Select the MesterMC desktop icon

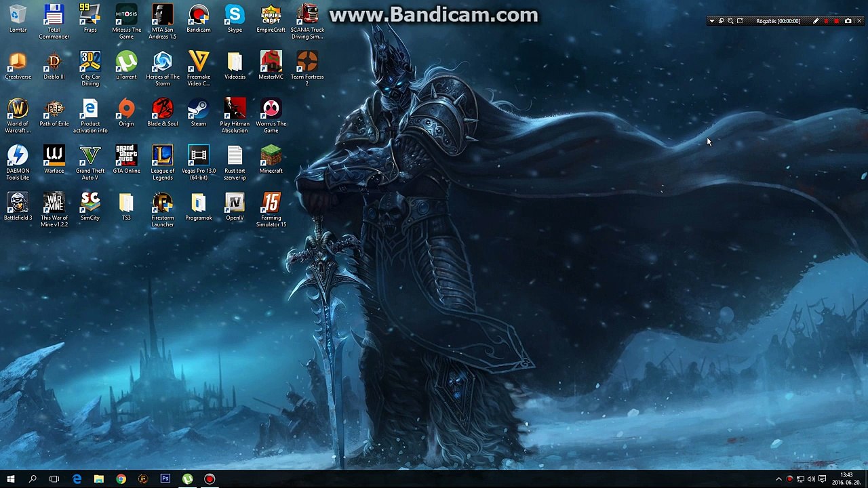(271, 66)
